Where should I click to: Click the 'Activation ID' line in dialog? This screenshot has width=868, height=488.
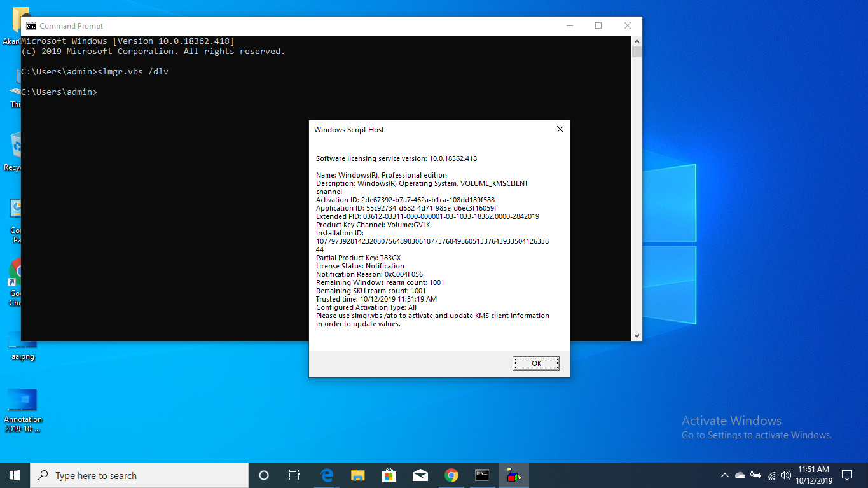pos(405,200)
